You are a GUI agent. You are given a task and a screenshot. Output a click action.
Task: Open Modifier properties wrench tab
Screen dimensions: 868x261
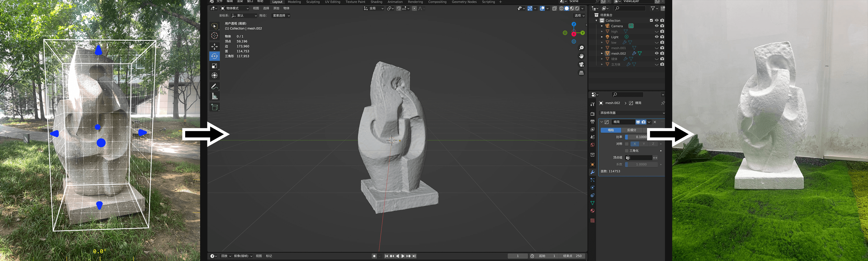coord(592,172)
